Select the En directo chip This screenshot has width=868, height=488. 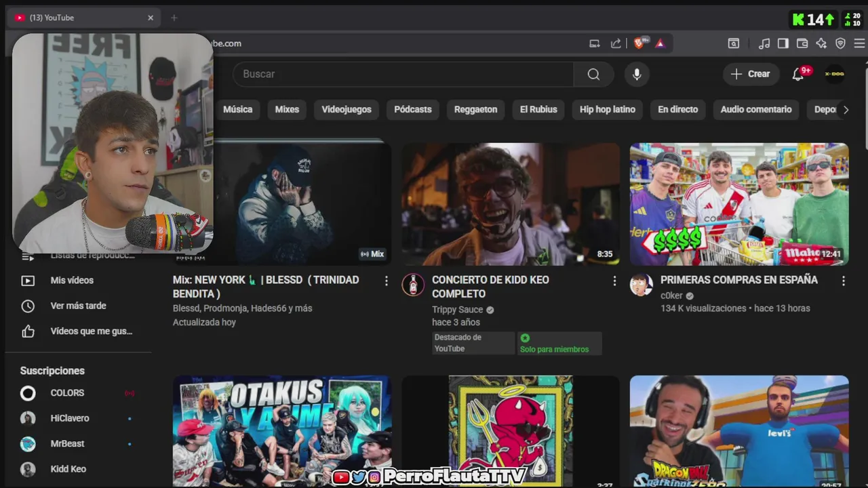tap(677, 109)
